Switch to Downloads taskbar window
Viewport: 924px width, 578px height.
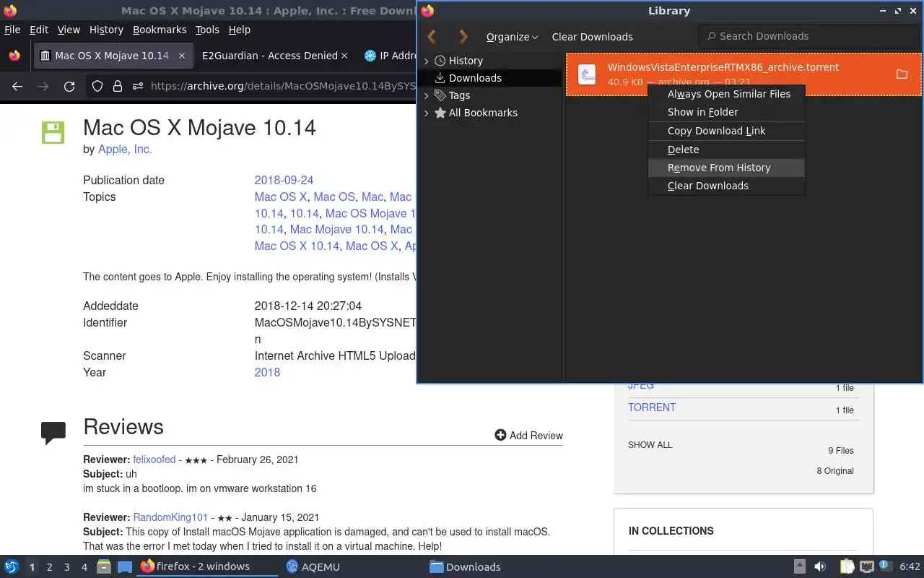(x=465, y=567)
